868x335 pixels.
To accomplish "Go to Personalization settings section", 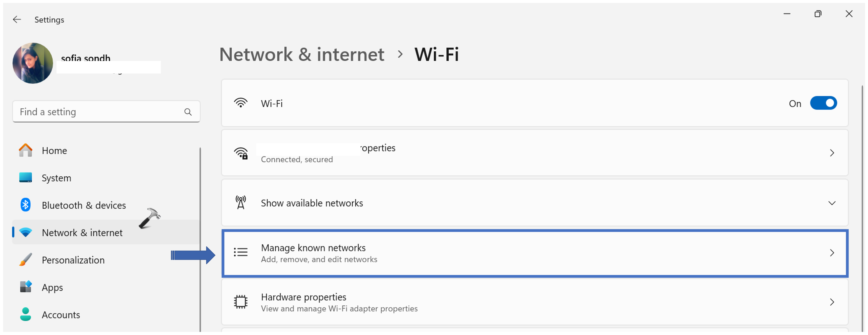I will point(73,260).
